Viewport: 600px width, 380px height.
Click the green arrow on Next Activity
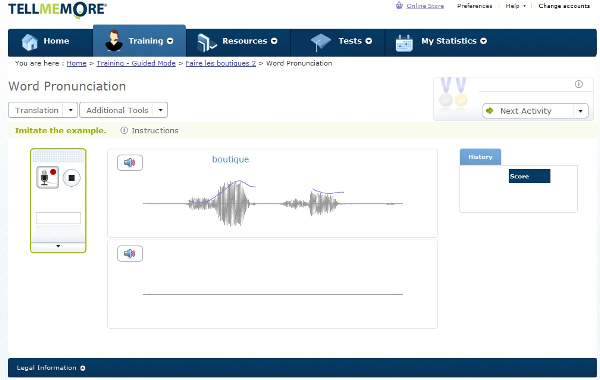pos(489,111)
